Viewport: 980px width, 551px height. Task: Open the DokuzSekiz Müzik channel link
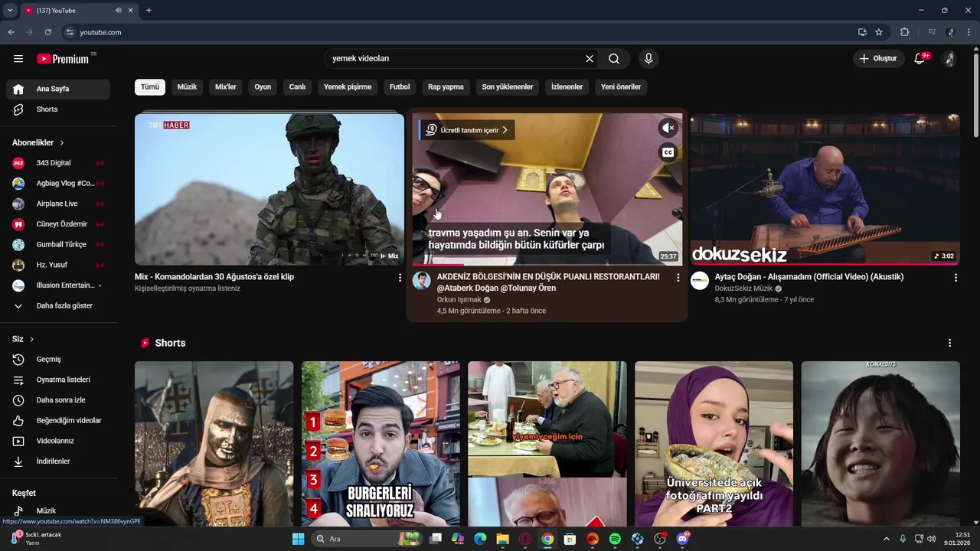(x=743, y=289)
